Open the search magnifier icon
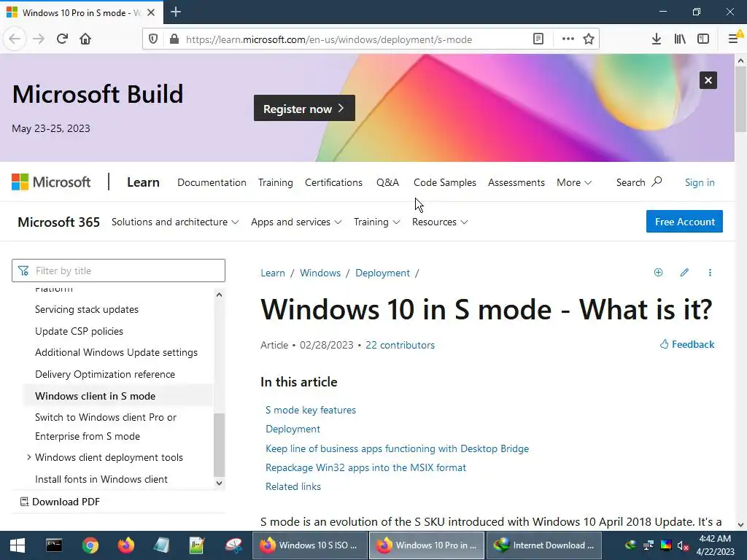The width and height of the screenshot is (747, 560). (657, 182)
